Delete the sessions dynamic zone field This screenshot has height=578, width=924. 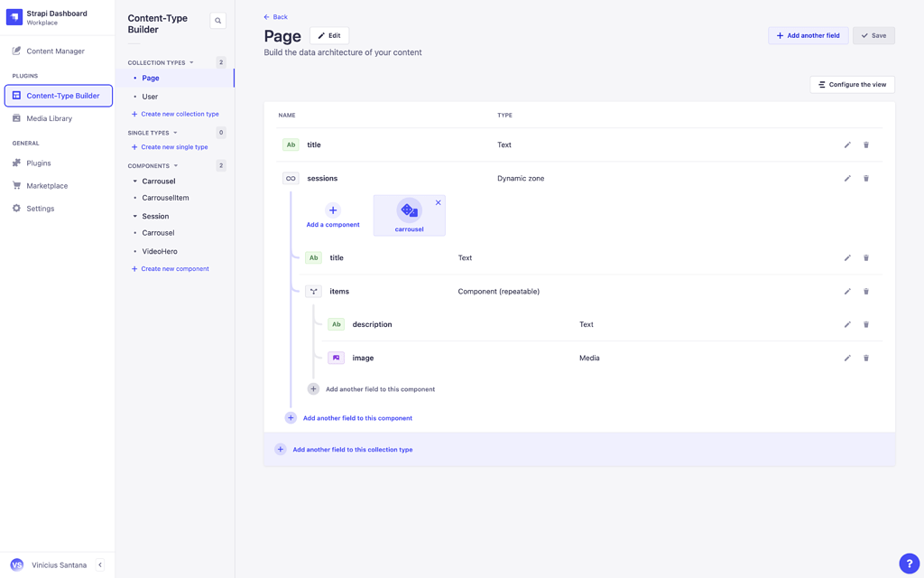point(866,179)
